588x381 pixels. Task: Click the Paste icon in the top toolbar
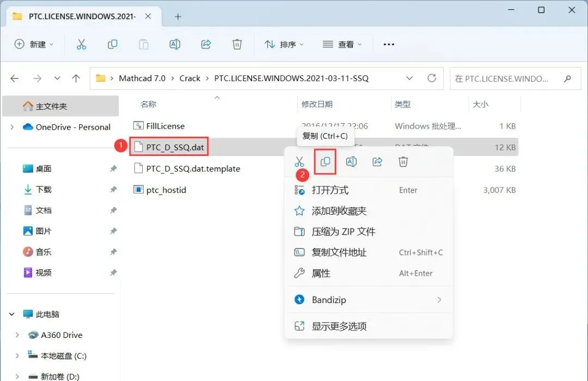[x=144, y=44]
